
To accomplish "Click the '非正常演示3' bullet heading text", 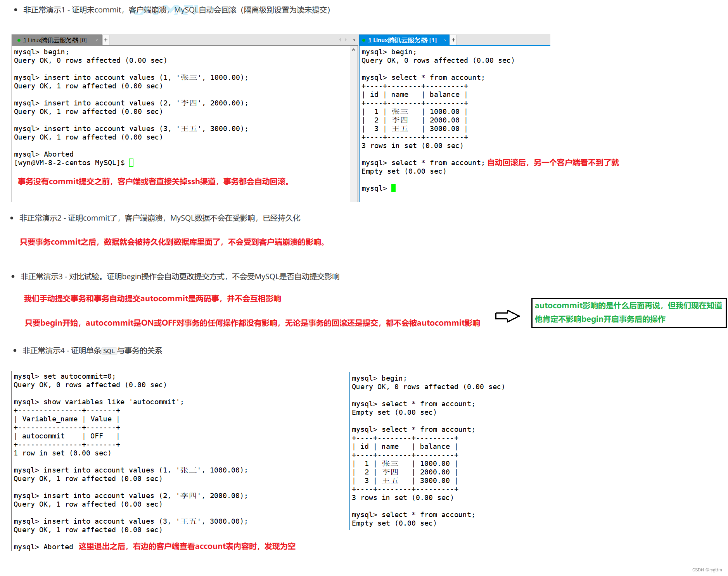I will [x=180, y=277].
